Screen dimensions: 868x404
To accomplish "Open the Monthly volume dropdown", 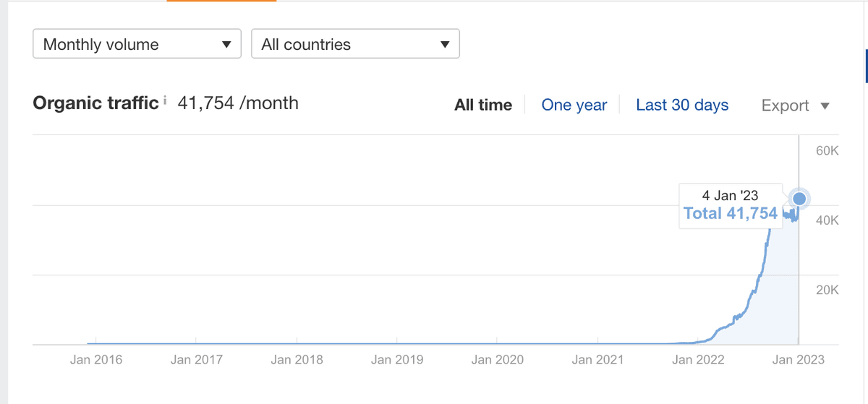I will tap(137, 44).
